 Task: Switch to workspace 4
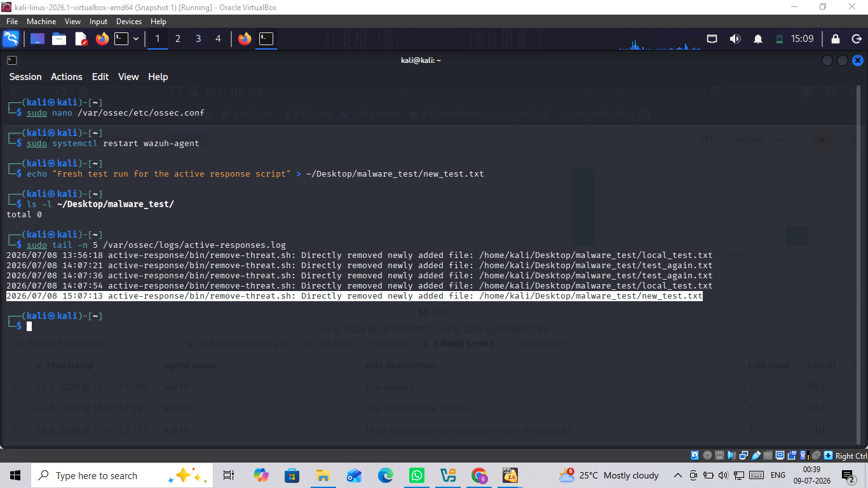coord(218,39)
